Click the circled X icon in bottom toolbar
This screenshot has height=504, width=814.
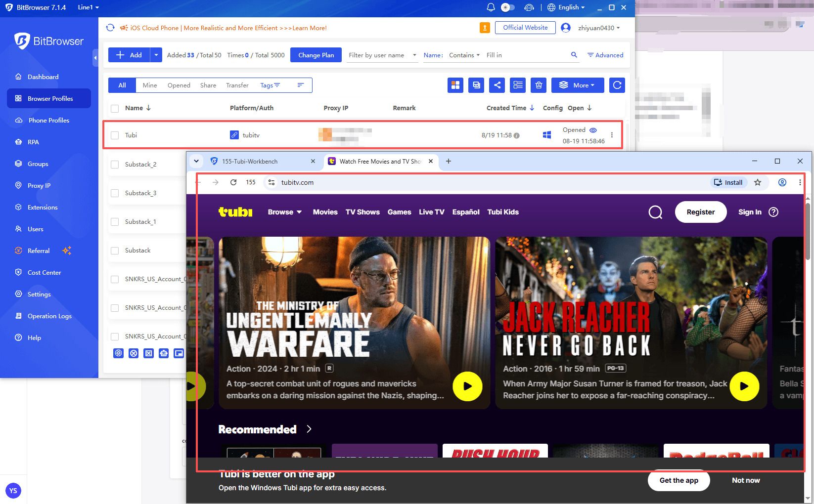pos(134,353)
